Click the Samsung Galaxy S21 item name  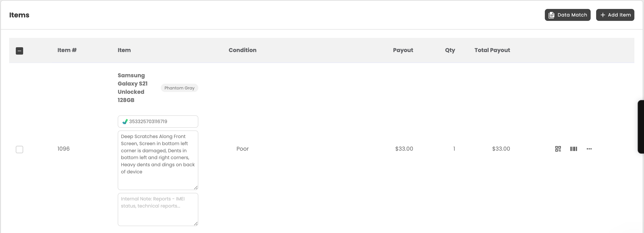click(133, 88)
